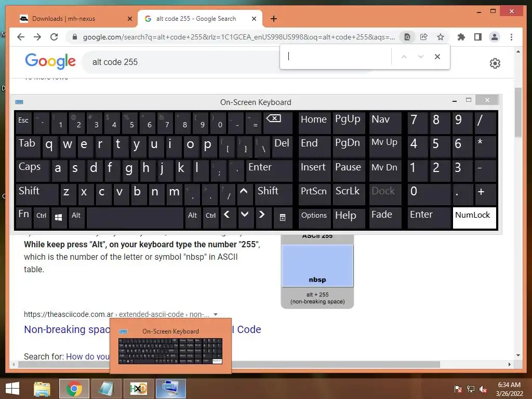Toggle the ScrLk key
532x399 pixels.
click(x=349, y=194)
